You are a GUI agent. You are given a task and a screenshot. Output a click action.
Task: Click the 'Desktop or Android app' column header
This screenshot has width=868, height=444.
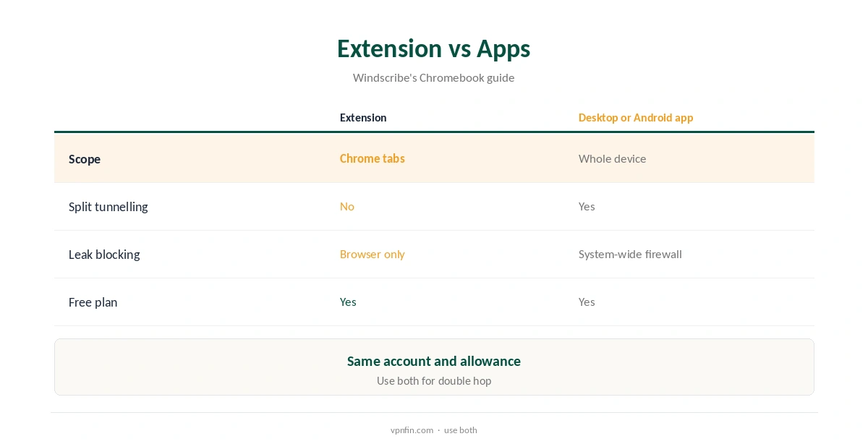636,118
